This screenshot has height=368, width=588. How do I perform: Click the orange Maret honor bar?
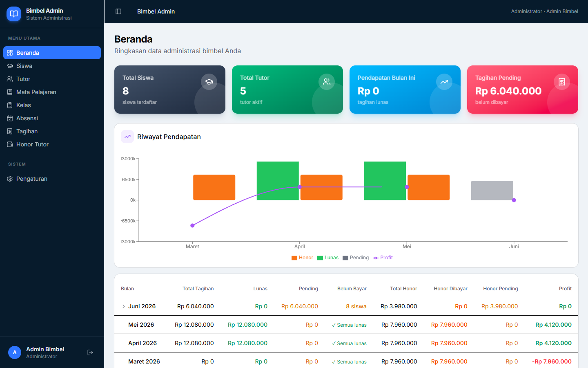tap(214, 187)
